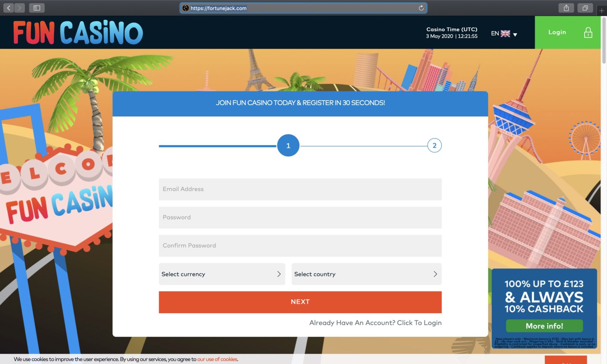Image resolution: width=607 pixels, height=364 pixels.
Task: Expand the language menu arrow
Action: coord(515,34)
